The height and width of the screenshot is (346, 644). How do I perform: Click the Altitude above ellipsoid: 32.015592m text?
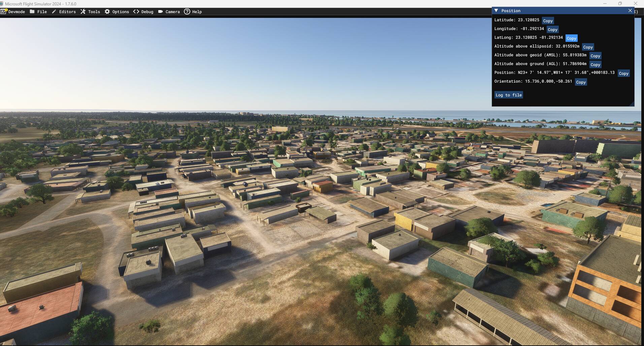click(x=537, y=46)
